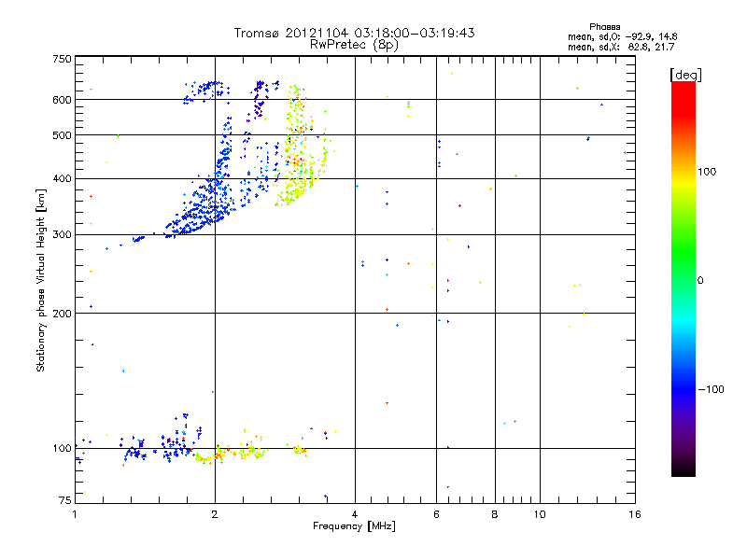Screen dimensions: 747x560
Task: Click the y-axis tick value '750'
Action: tap(63, 59)
